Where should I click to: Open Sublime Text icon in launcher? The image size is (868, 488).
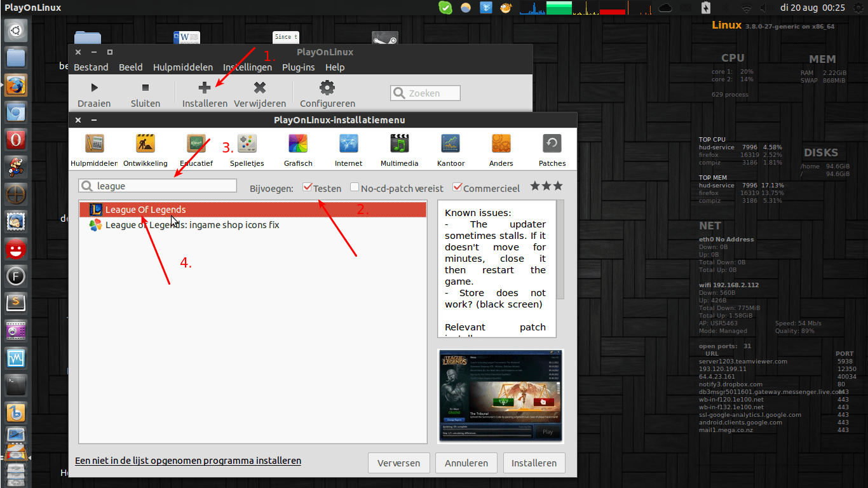pos(16,303)
